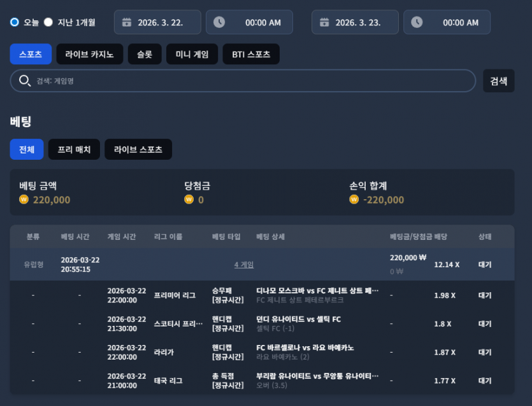Screen dimensions: 532x406
Task: Switch to the BTI 스포츠 tab
Action: click(x=251, y=54)
